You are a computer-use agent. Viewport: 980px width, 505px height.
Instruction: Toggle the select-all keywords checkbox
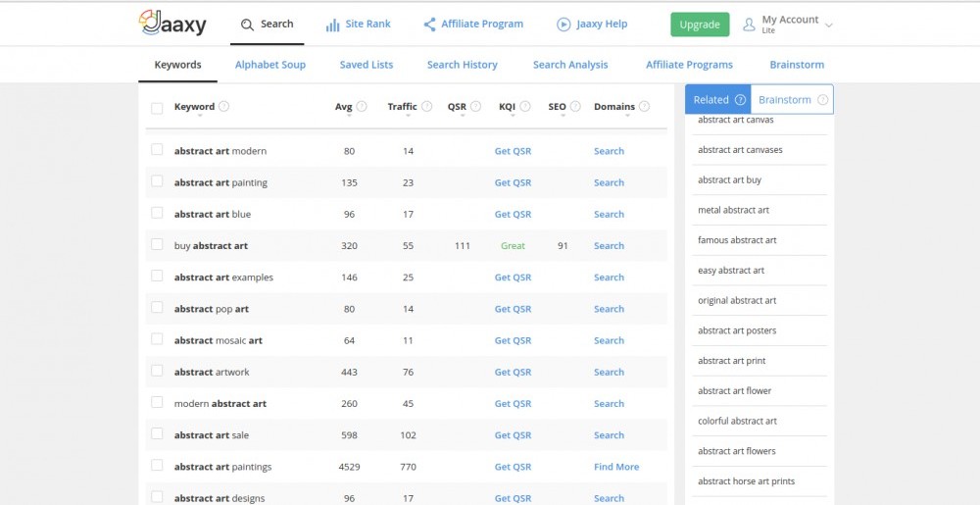click(157, 108)
